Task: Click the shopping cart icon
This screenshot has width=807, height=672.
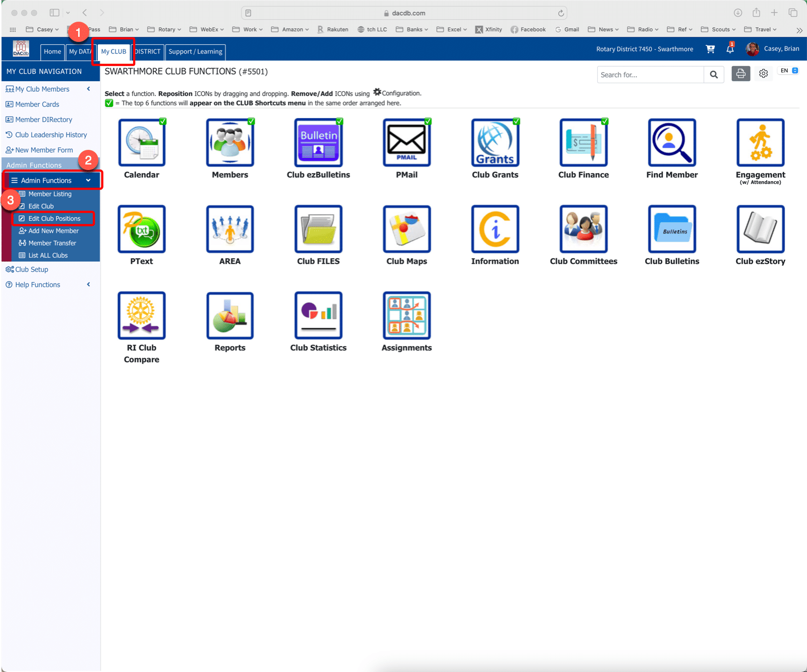Action: 710,49
